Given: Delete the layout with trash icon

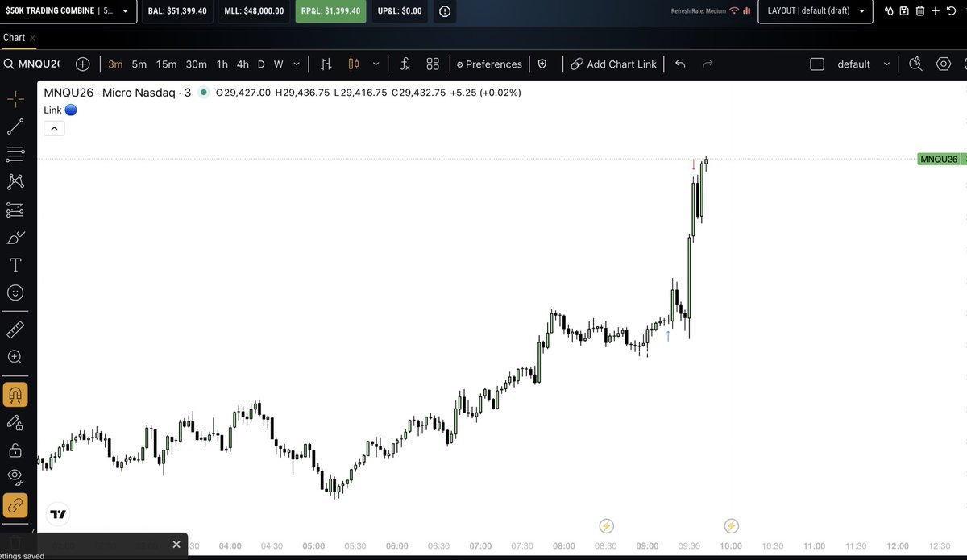Looking at the screenshot, I should click(x=920, y=11).
